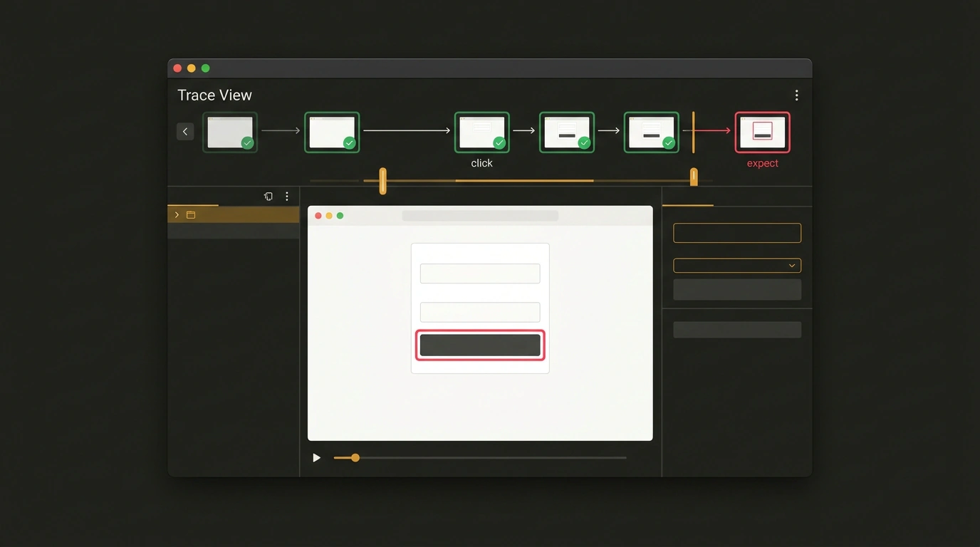Screen dimensions: 980x547
Task: Click the second row under the folder row
Action: (234, 231)
